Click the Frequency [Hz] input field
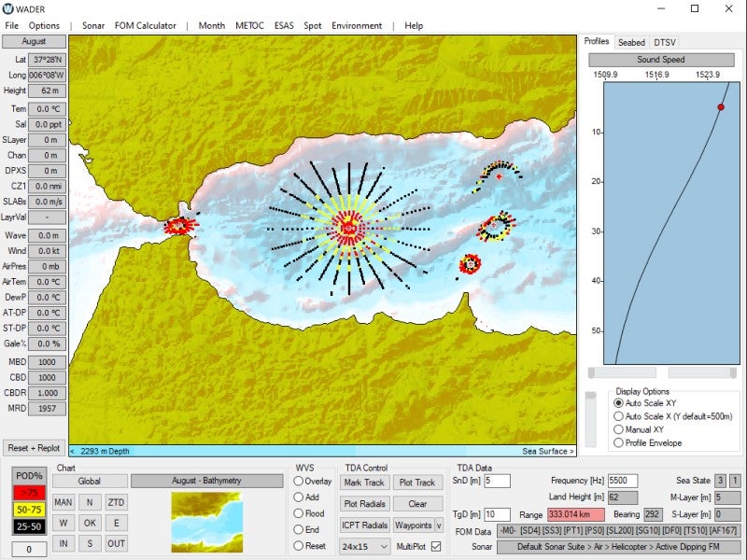The height and width of the screenshot is (560, 747). point(623,481)
